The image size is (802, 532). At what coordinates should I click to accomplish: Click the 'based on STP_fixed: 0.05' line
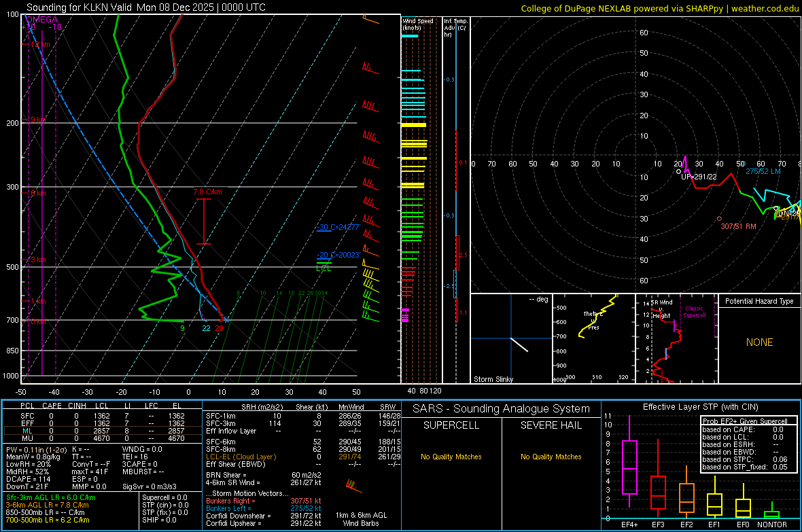pos(745,467)
